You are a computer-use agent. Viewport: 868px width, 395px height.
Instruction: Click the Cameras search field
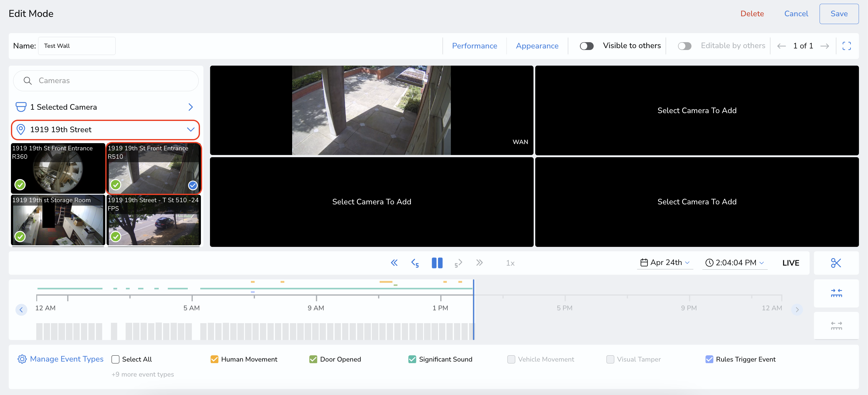pos(106,81)
